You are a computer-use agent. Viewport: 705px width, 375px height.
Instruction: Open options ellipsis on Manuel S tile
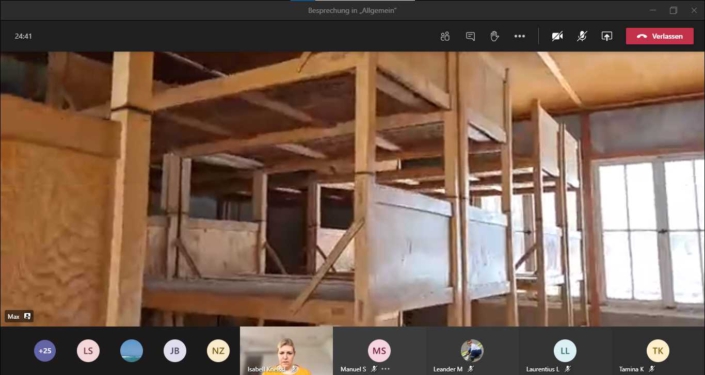385,369
